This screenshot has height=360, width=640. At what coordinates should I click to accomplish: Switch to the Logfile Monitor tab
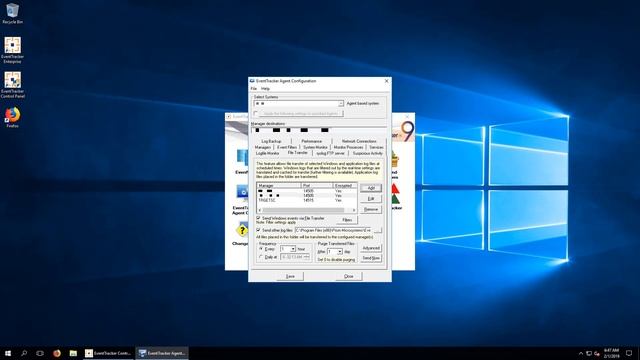tap(267, 153)
